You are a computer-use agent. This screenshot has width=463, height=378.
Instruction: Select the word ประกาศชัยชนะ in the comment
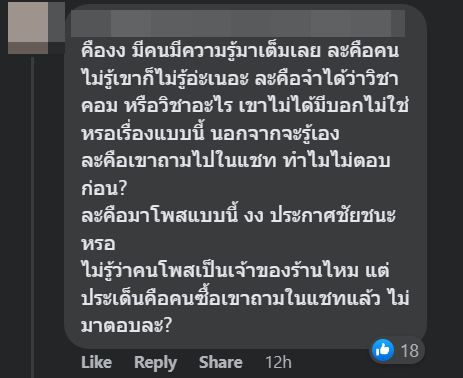(333, 216)
